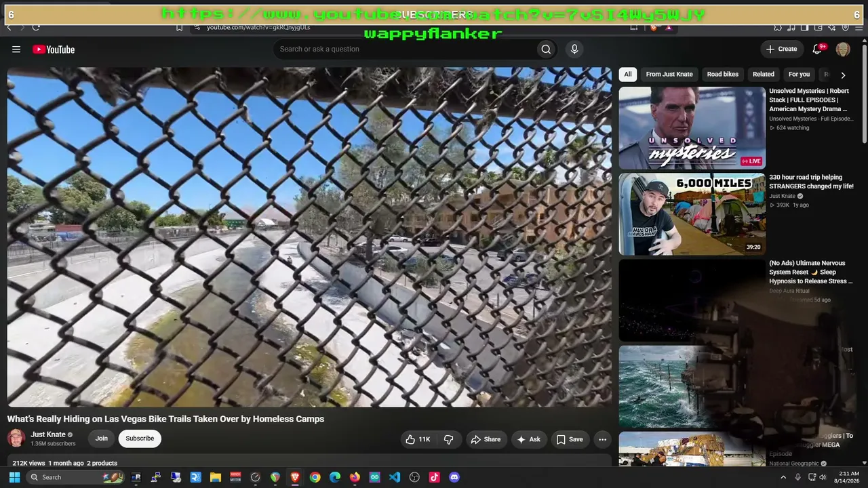Open "330 hour road trip" video title
Screen dimensions: 868x488
click(811, 182)
